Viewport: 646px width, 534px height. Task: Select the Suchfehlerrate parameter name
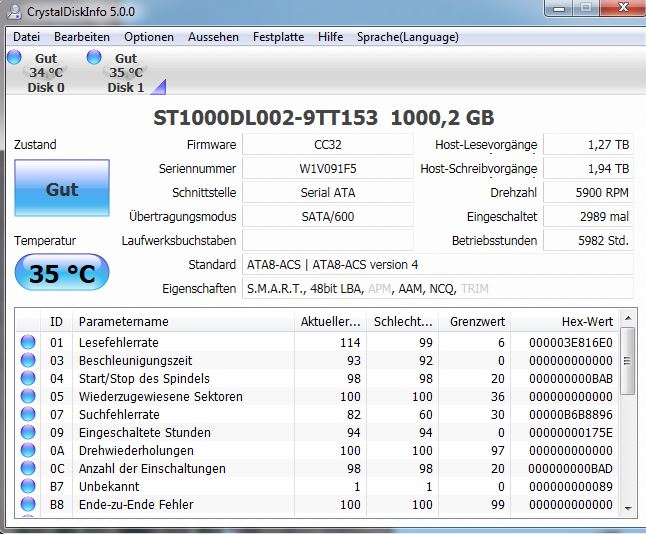pyautogui.click(x=119, y=415)
